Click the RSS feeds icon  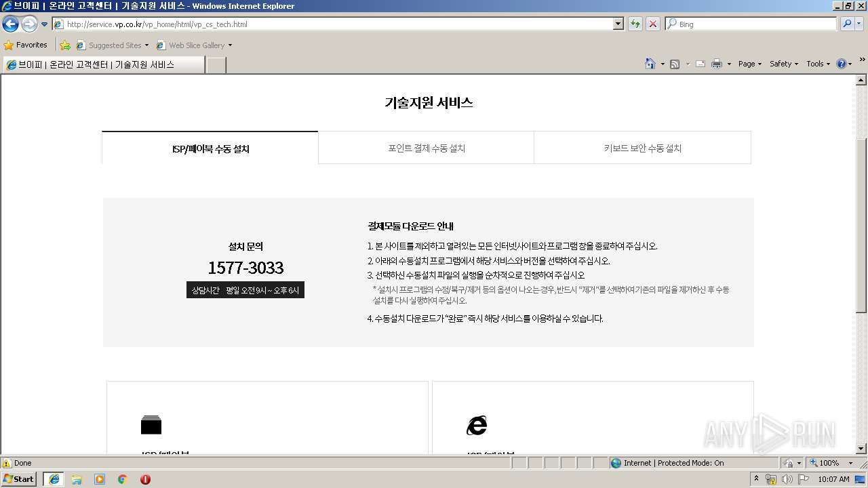(675, 64)
